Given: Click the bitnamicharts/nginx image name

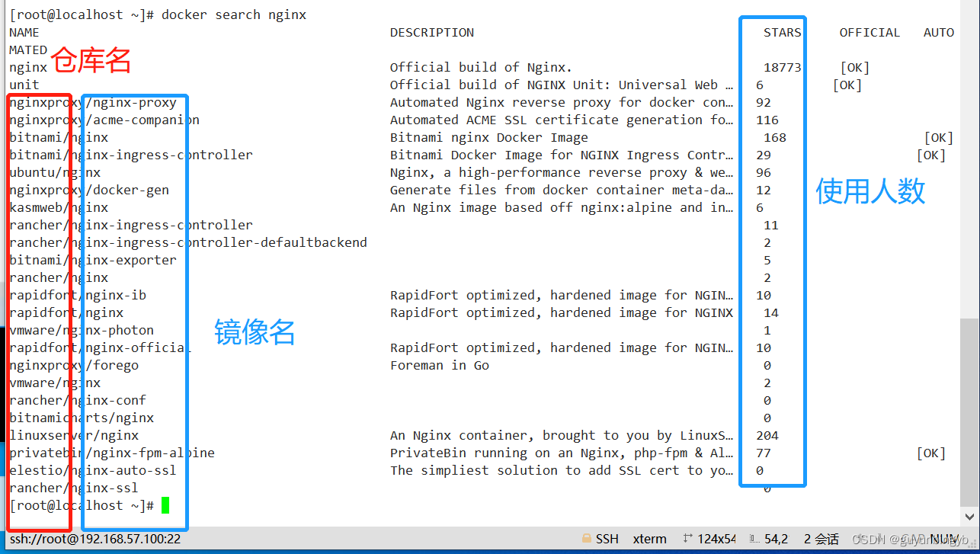Looking at the screenshot, I should (x=82, y=418).
